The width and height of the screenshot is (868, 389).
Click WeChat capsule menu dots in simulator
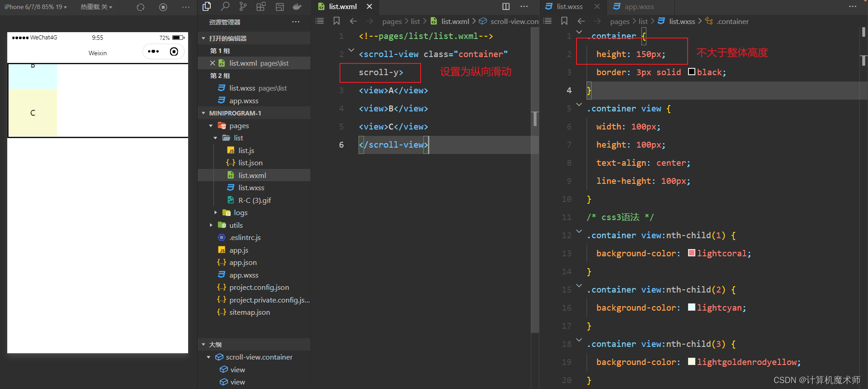tap(154, 51)
